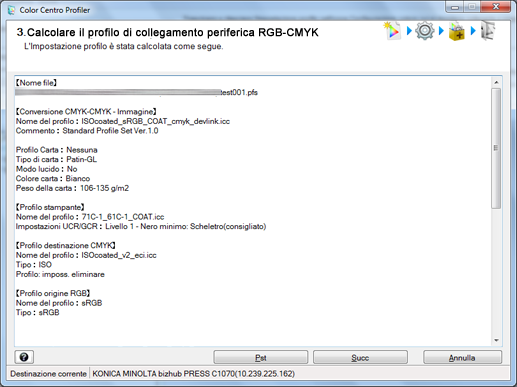Click the Modo lucido No line
Image resolution: width=517 pixels, height=387 pixels.
point(46,169)
